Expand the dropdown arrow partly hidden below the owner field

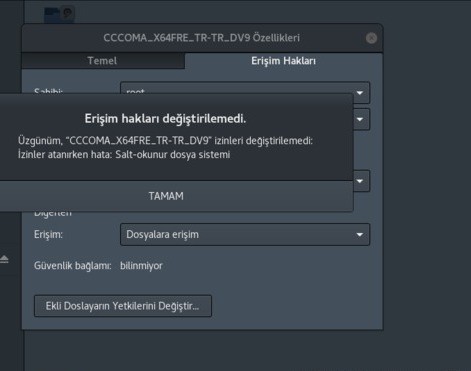tap(361, 119)
